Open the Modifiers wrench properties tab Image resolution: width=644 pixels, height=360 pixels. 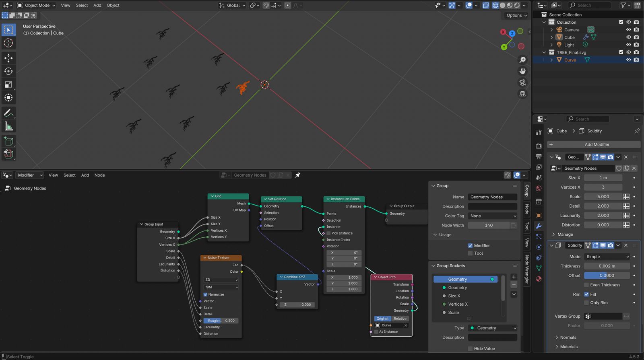[x=539, y=226]
